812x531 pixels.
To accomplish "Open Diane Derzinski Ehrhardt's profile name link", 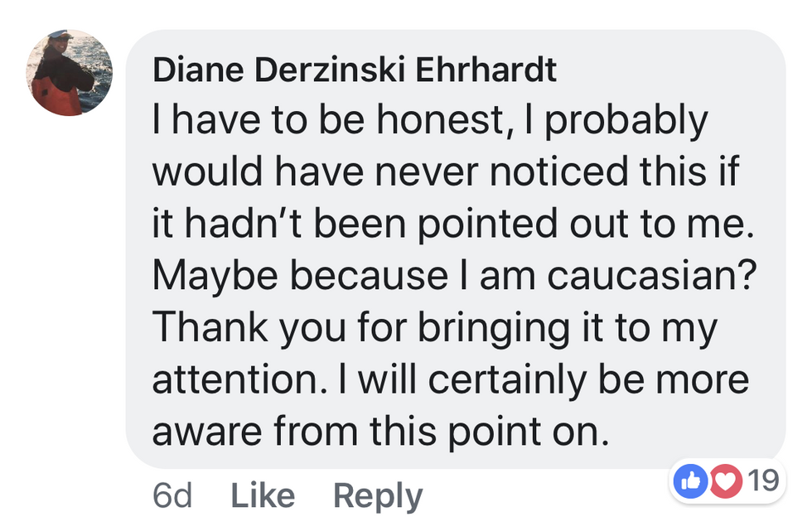I will coord(355,70).
